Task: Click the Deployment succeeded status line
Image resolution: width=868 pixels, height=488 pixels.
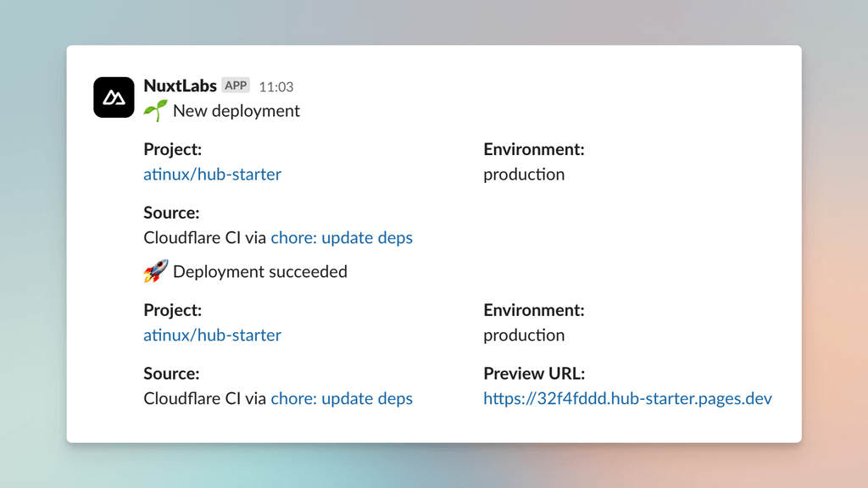Action: pyautogui.click(x=259, y=271)
